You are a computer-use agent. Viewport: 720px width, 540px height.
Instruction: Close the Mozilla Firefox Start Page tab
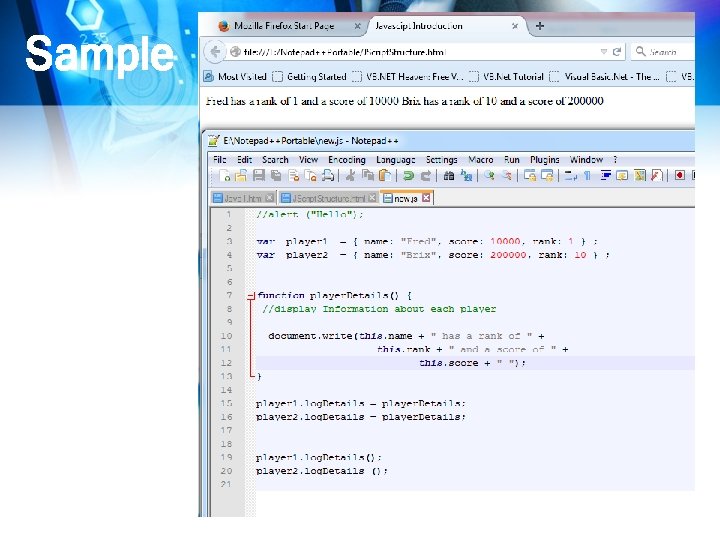click(x=357, y=26)
